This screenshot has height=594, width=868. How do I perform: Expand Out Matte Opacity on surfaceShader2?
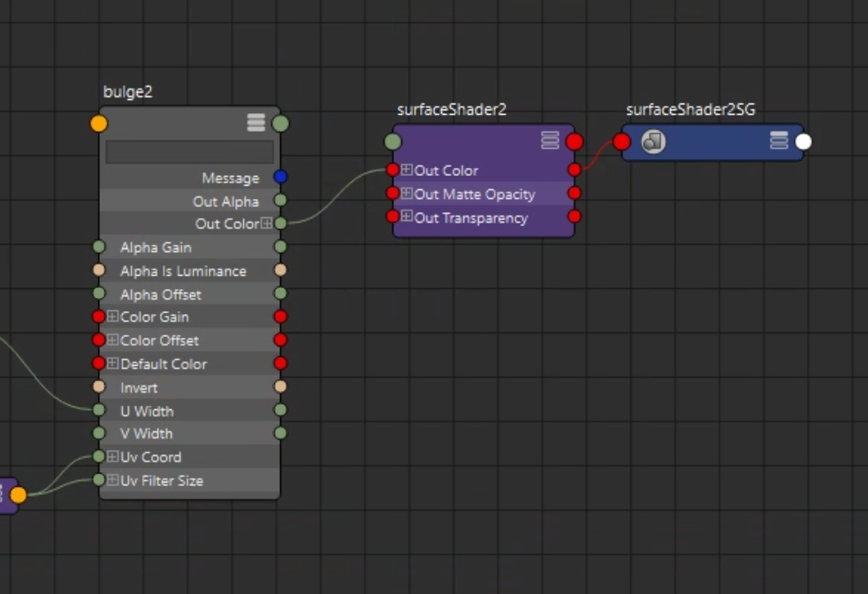[x=407, y=194]
